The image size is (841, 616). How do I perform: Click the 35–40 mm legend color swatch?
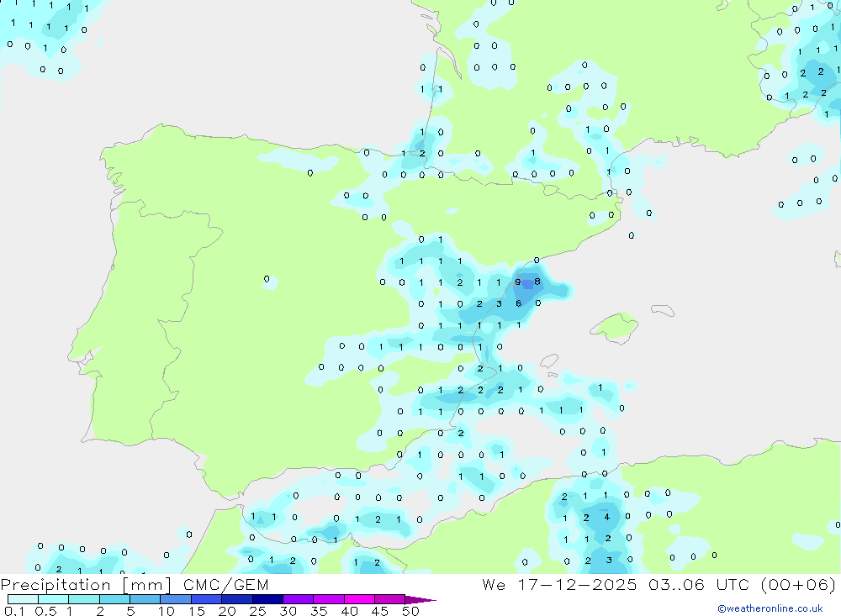tap(328, 599)
